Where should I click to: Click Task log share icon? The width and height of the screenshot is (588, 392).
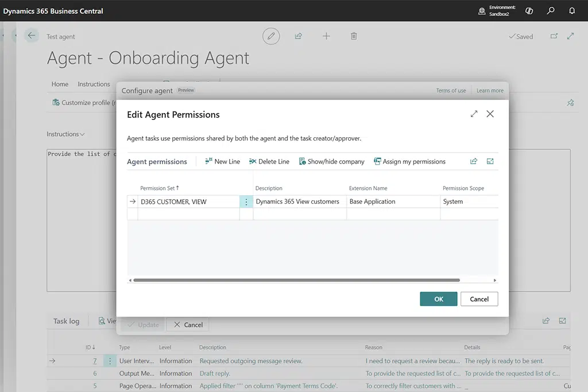click(546, 321)
